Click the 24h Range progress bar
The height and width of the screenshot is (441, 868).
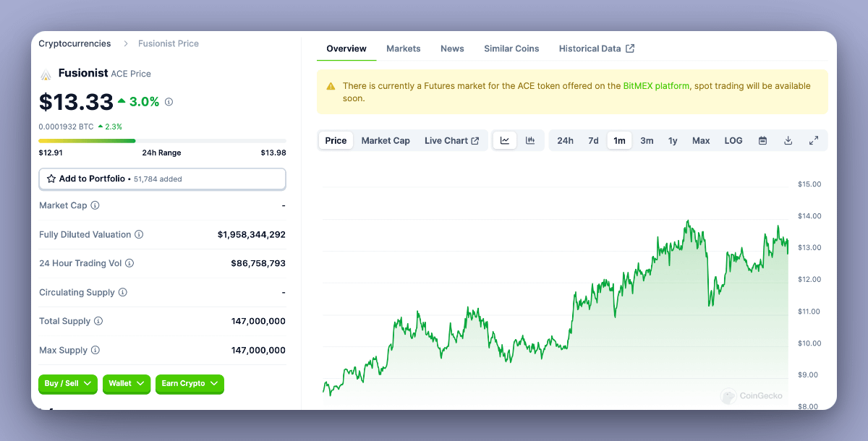click(162, 141)
